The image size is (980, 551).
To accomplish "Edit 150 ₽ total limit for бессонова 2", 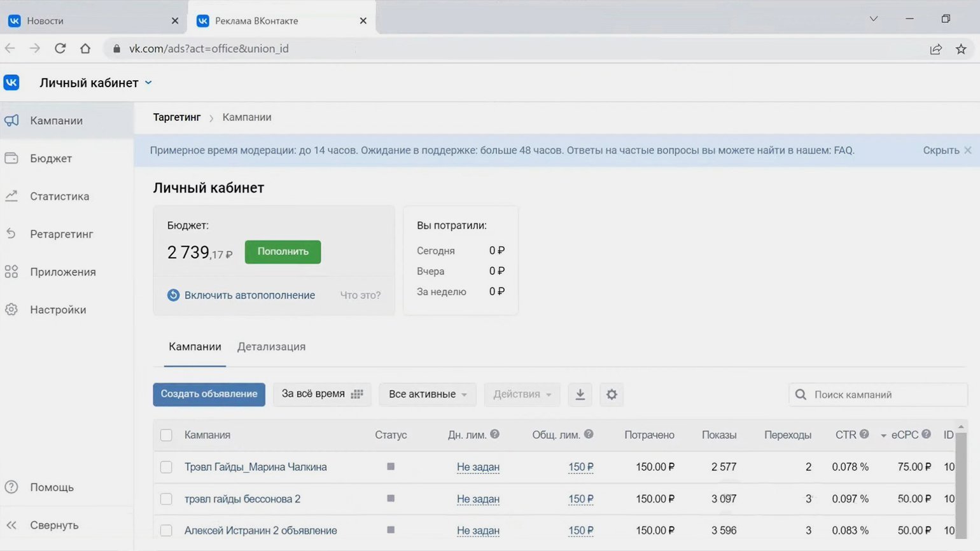I will [x=580, y=499].
